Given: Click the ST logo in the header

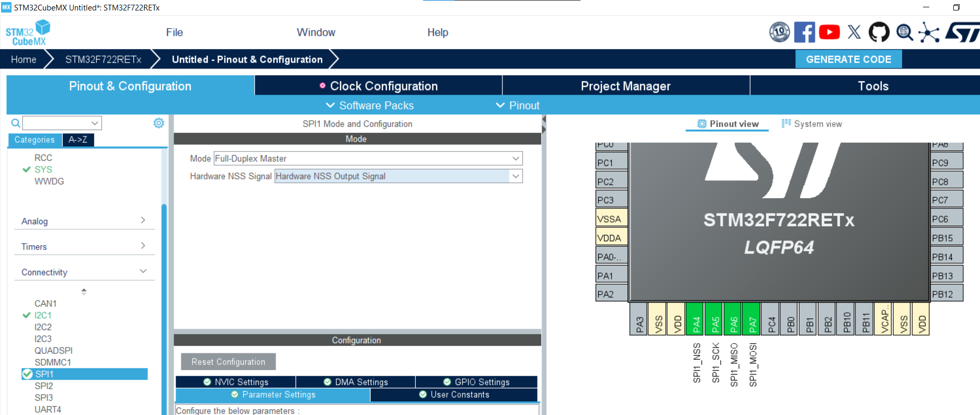Looking at the screenshot, I should point(962,32).
